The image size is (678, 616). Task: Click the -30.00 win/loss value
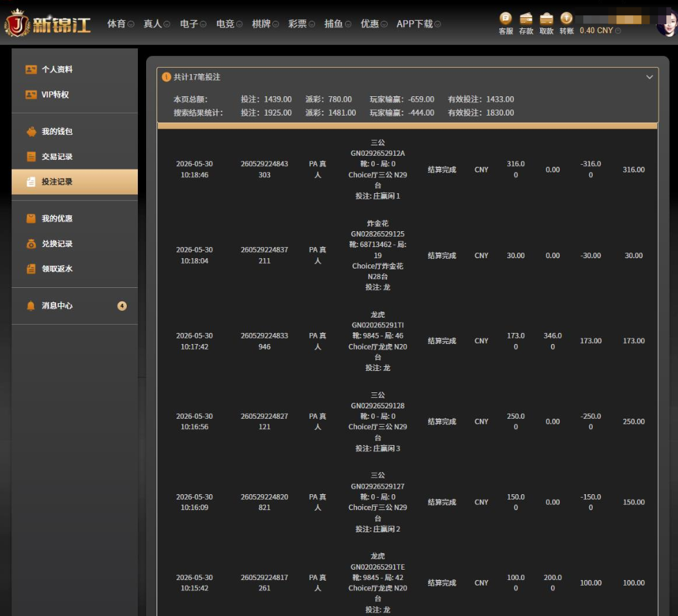591,255
